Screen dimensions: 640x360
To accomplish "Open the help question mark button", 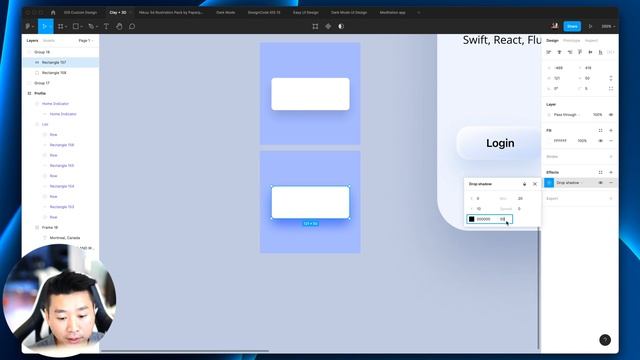I will click(x=605, y=340).
